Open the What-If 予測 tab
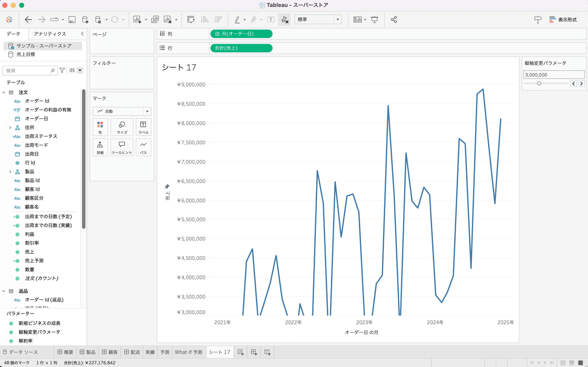This screenshot has width=588, height=367. [x=189, y=352]
